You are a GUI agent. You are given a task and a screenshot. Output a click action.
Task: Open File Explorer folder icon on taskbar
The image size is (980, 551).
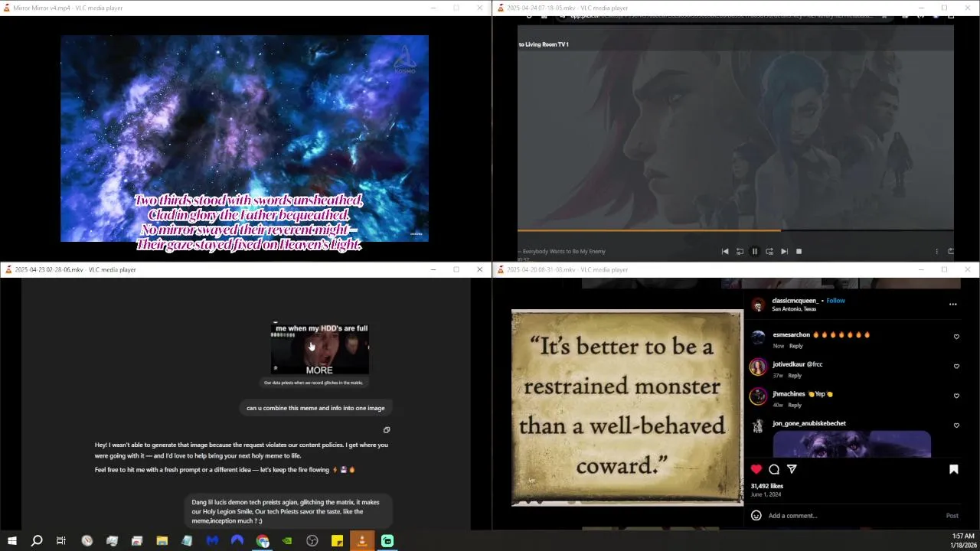point(162,541)
